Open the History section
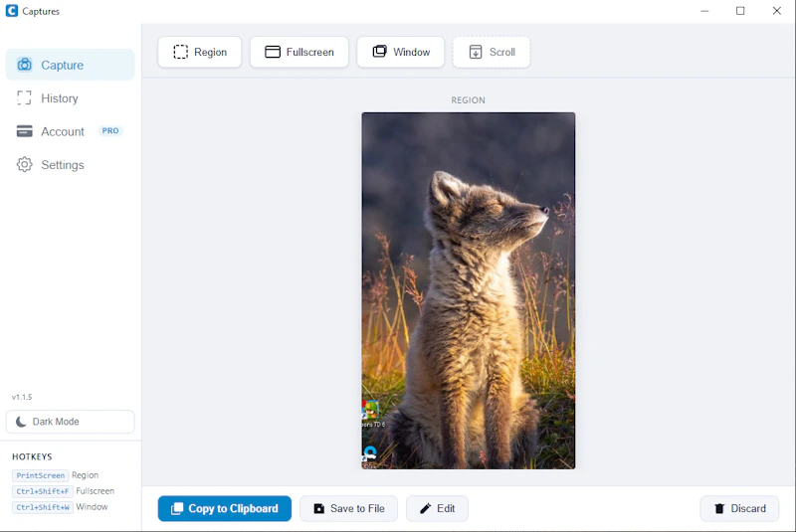The width and height of the screenshot is (796, 532). (x=70, y=97)
